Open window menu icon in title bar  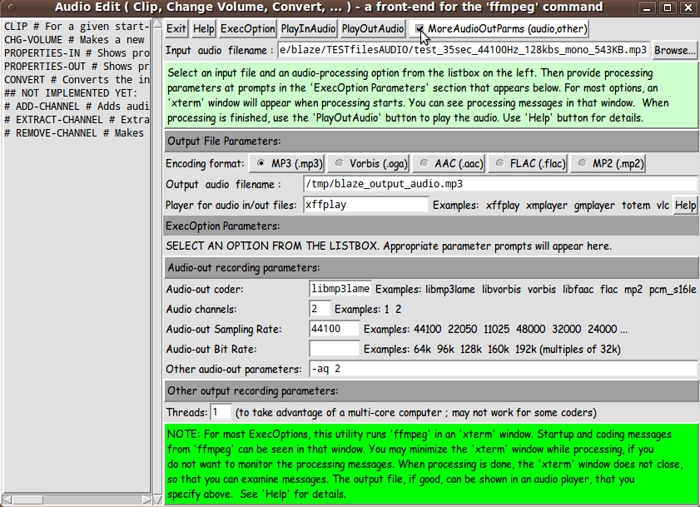click(x=12, y=8)
